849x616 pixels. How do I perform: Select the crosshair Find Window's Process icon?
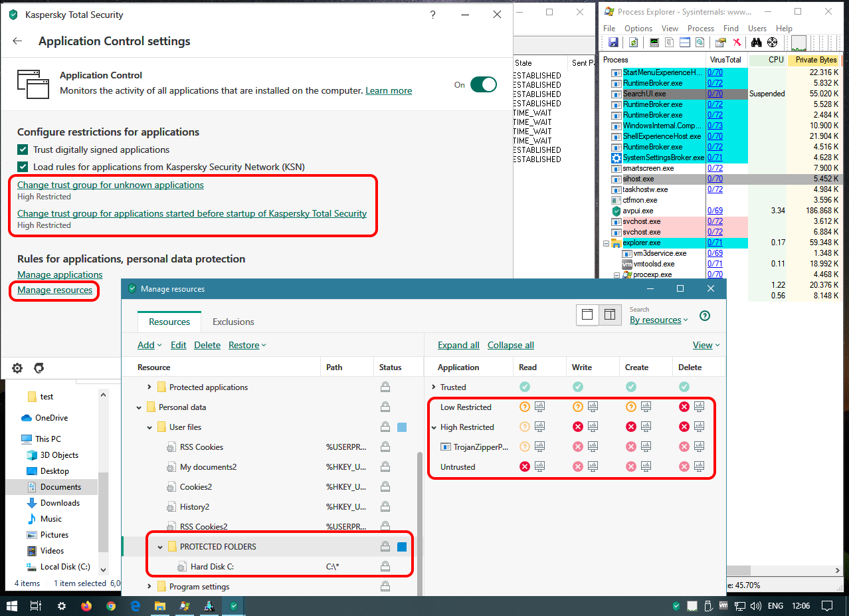click(x=772, y=43)
